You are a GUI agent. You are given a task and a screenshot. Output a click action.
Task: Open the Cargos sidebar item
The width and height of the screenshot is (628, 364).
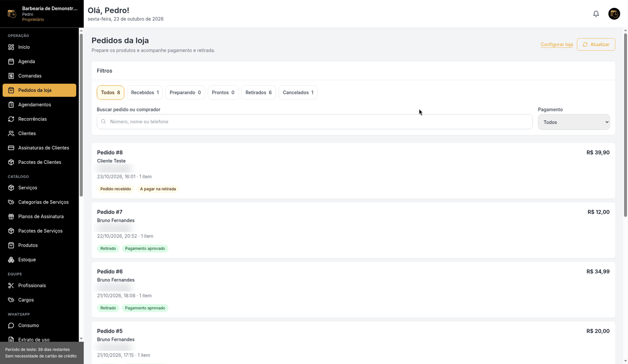tap(39, 300)
